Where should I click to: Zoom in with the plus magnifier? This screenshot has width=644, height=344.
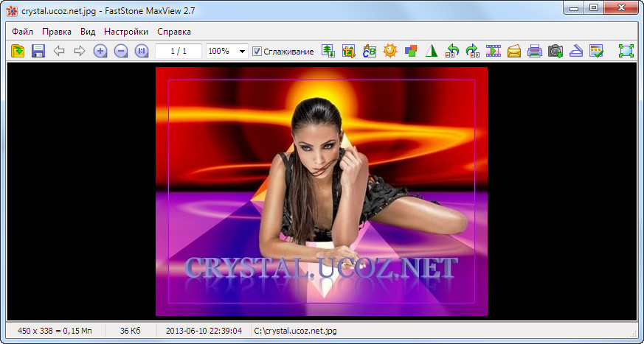(100, 51)
